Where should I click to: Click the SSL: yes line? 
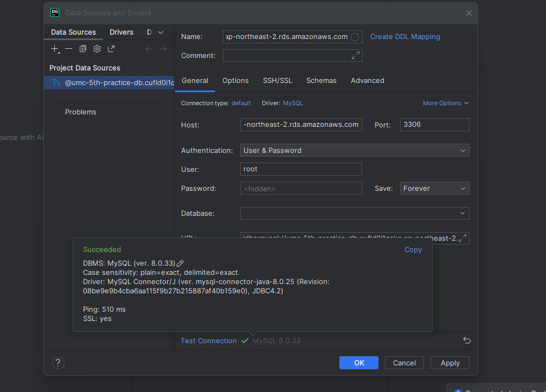point(97,319)
